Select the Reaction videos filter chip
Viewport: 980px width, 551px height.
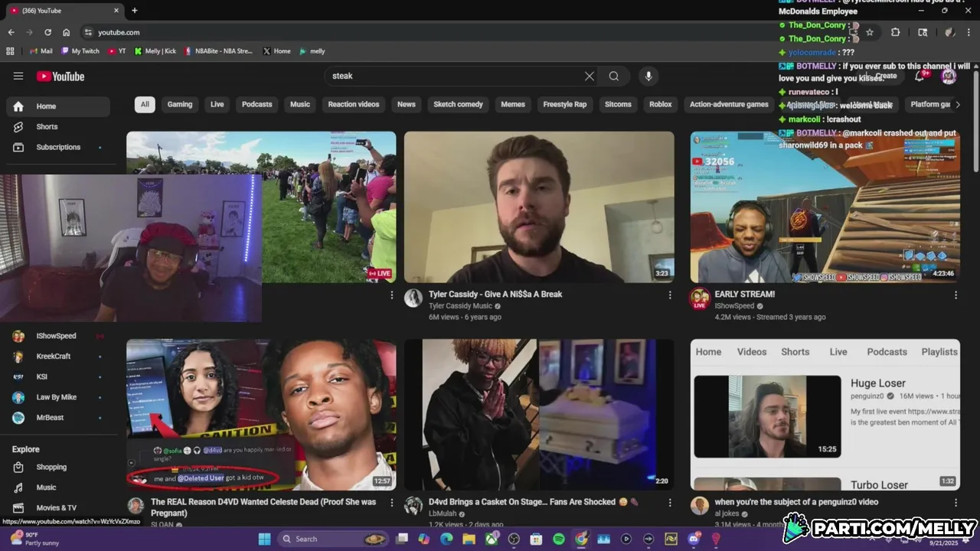354,104
